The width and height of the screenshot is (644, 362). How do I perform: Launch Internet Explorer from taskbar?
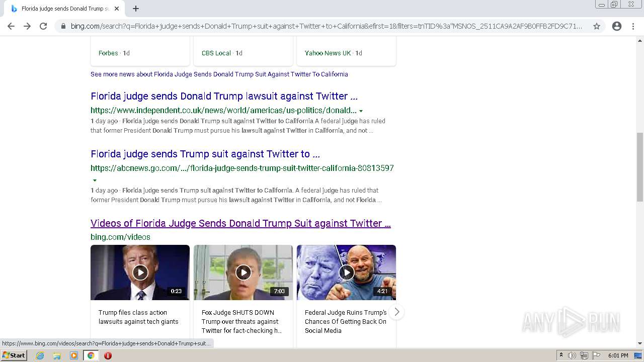point(40,355)
